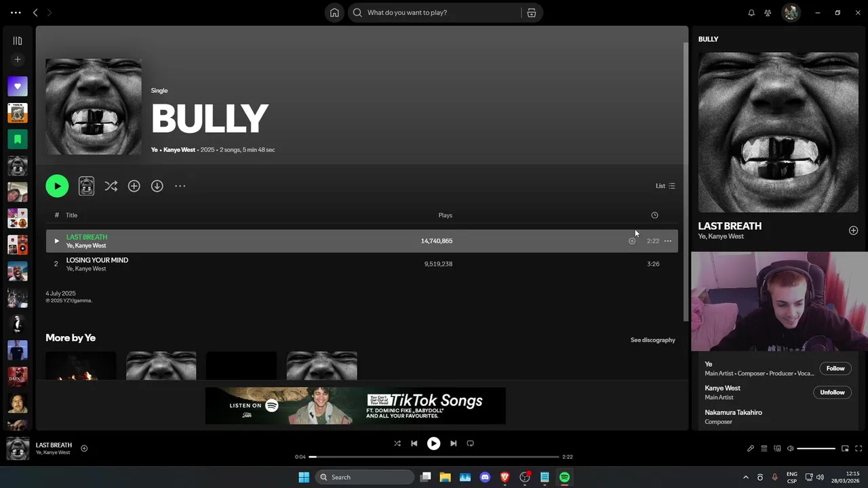This screenshot has width=868, height=488.
Task: Adjust the Spotify volume slider
Action: point(816,449)
